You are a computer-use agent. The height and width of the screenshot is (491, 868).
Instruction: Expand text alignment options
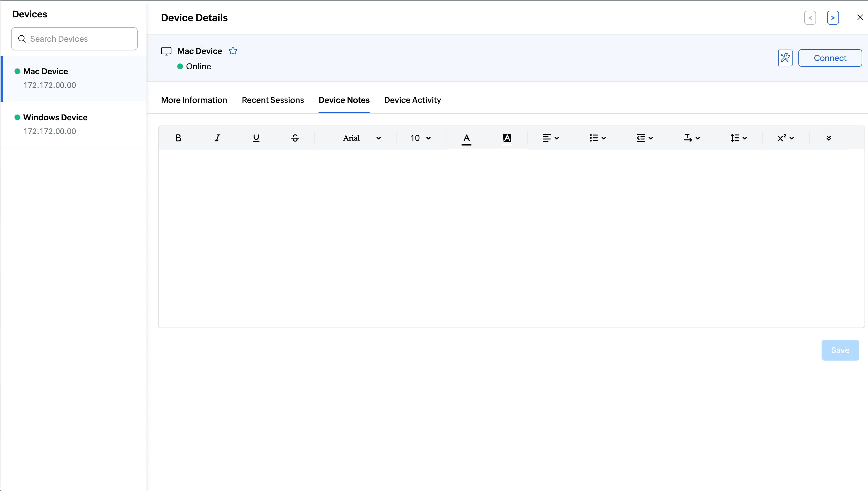point(550,138)
